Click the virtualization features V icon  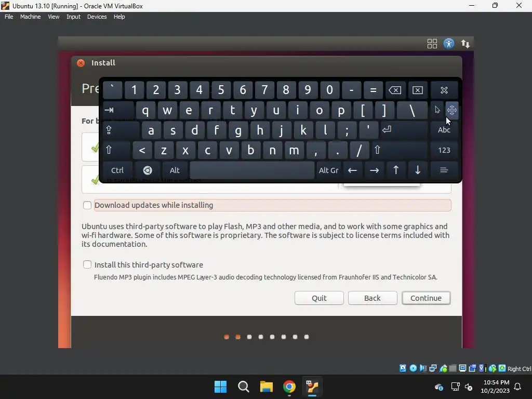(x=482, y=368)
